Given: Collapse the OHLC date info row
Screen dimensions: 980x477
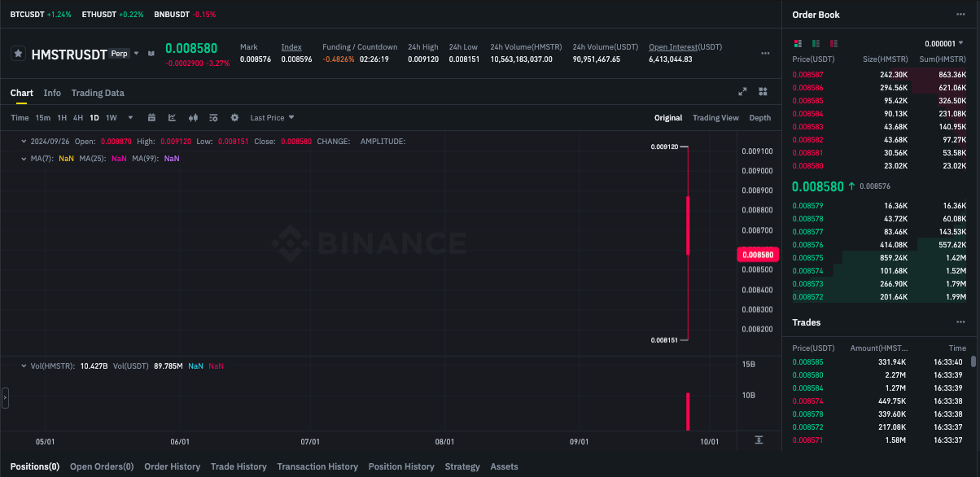Looking at the screenshot, I should (23, 142).
